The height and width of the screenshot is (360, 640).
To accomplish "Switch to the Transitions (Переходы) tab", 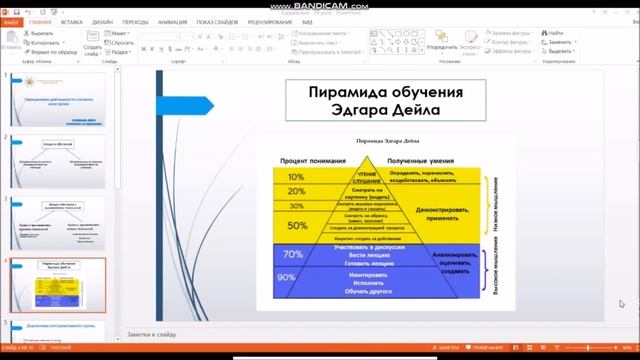I will pyautogui.click(x=135, y=22).
